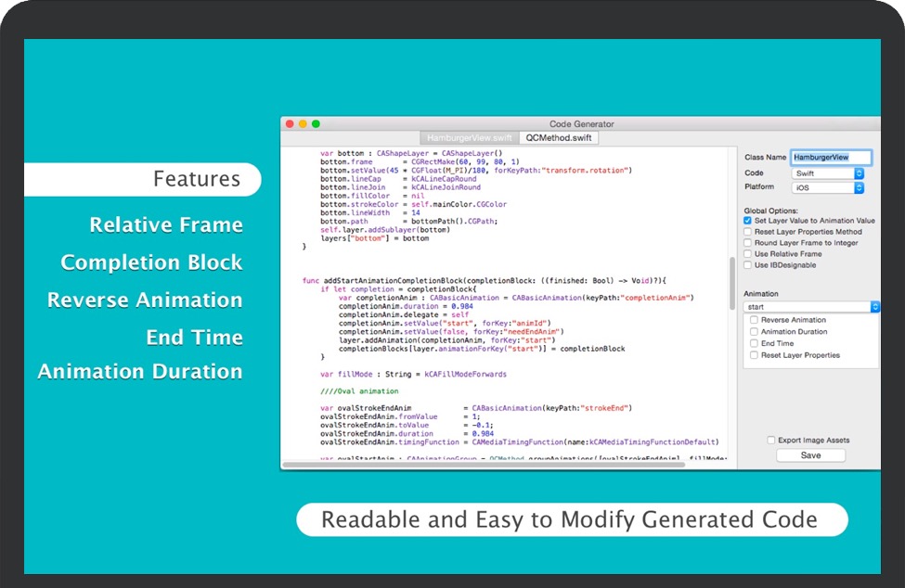Switch to the HamburgerView.swift tab
This screenshot has width=905, height=588.
tap(469, 137)
